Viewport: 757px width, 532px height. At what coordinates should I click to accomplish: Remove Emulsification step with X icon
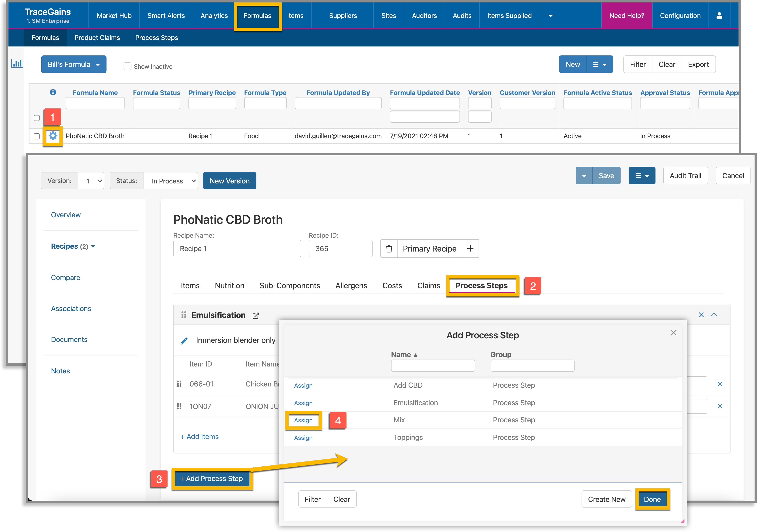(x=701, y=315)
